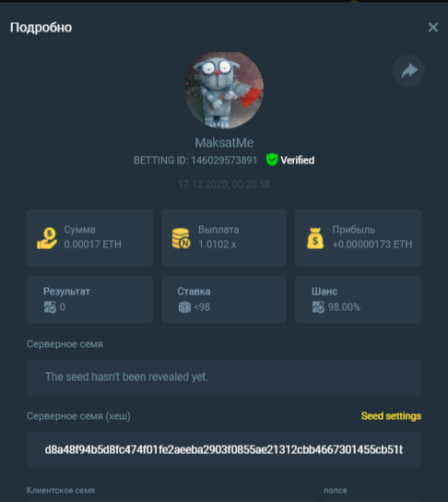Click the hand-with-coin Сумма icon
Image resolution: width=448 pixels, height=502 pixels.
(x=47, y=238)
